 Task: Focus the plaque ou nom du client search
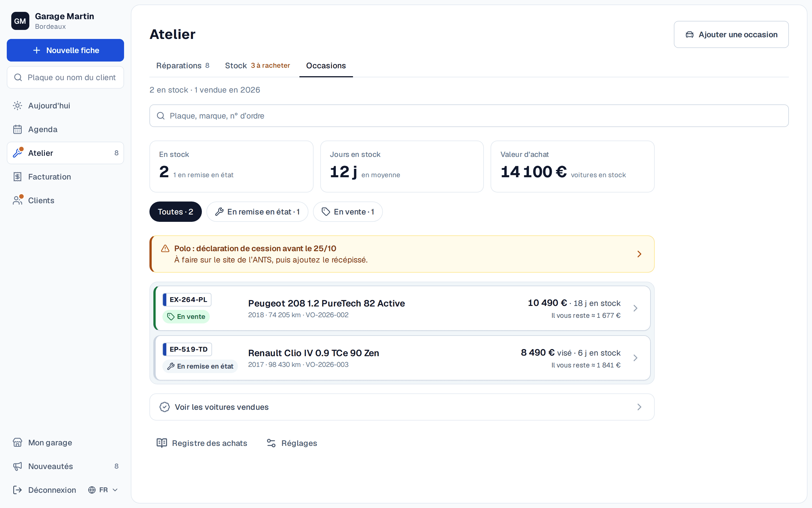coord(65,77)
